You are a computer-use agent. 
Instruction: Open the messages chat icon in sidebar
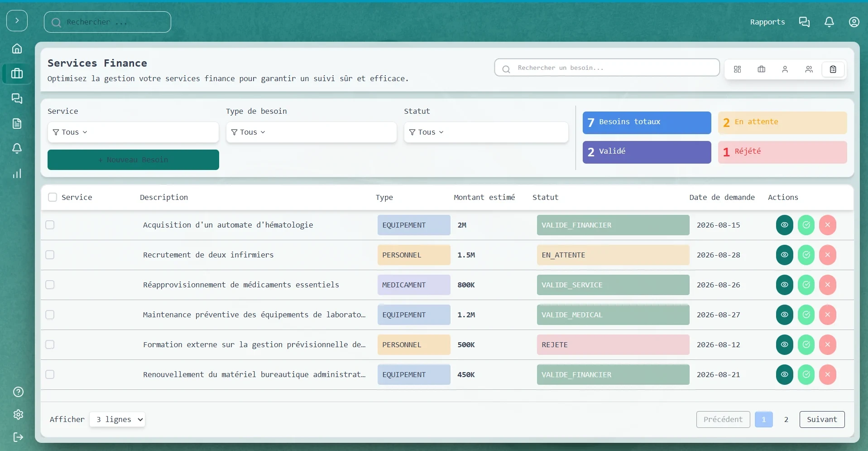point(17,98)
